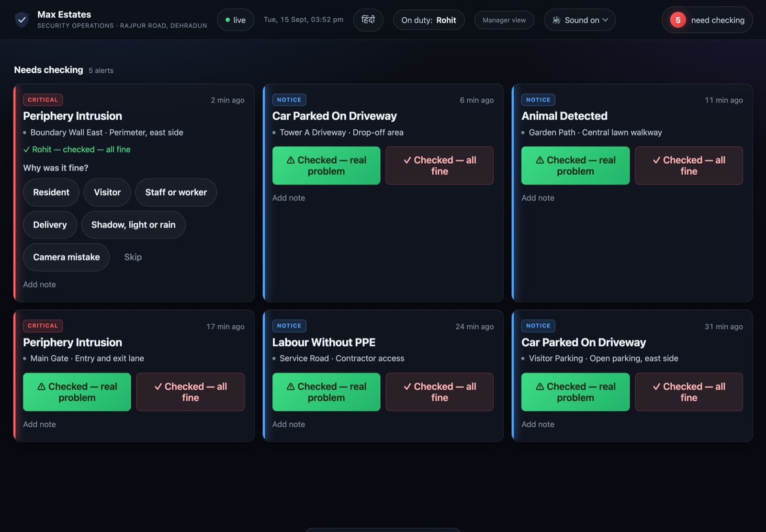Click 'Rohit — checked — all fine' status

[x=77, y=149]
